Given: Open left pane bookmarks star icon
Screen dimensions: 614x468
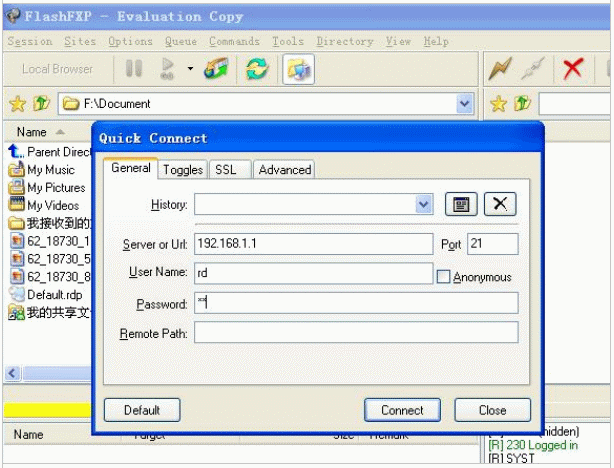Looking at the screenshot, I should [18, 104].
